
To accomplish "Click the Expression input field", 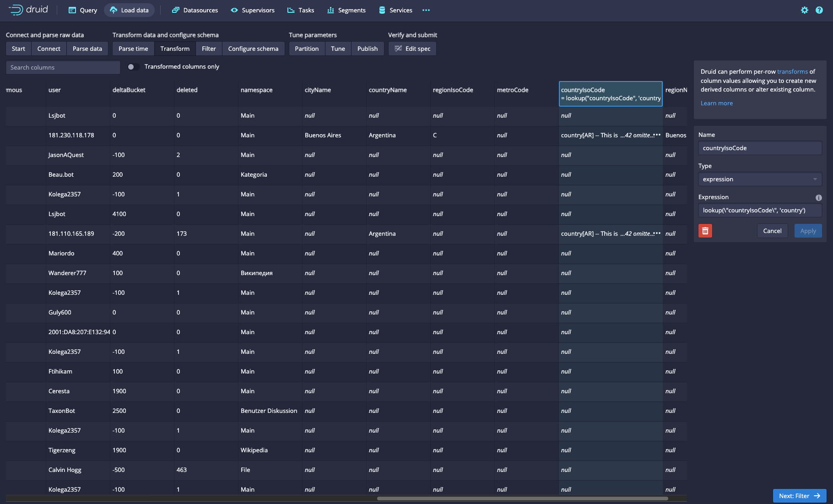I will click(760, 211).
